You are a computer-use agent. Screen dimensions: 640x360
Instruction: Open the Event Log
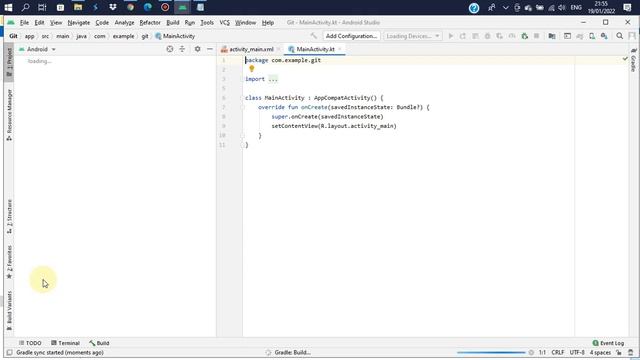(x=608, y=343)
